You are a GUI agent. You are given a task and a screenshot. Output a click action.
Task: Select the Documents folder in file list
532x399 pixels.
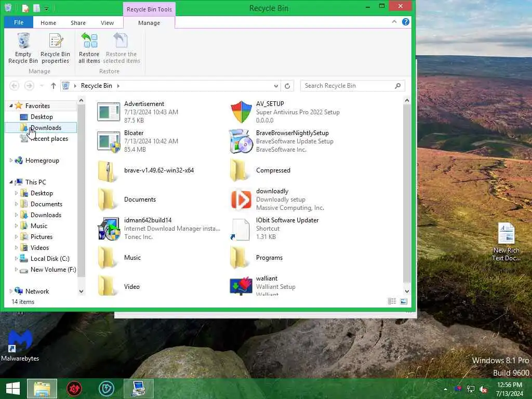(107, 199)
